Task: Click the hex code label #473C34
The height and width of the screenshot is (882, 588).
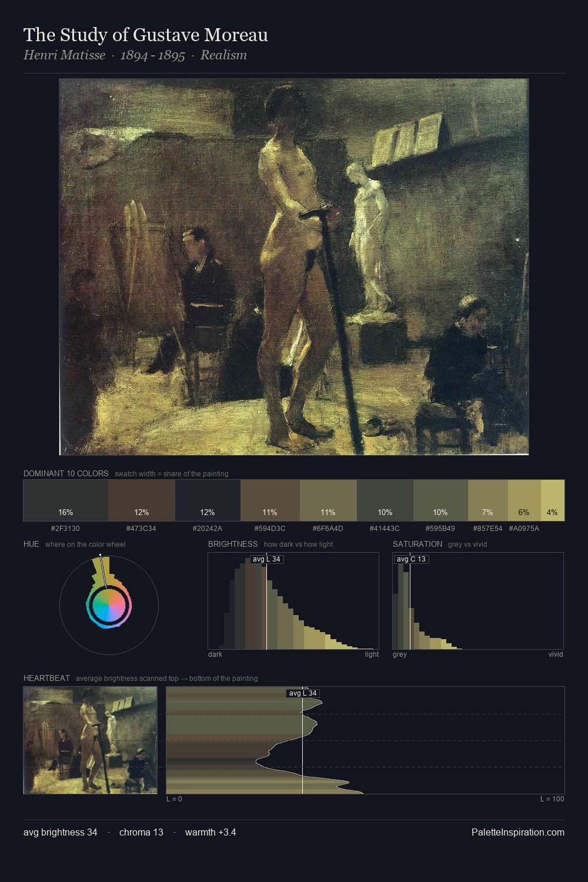Action: point(142,529)
